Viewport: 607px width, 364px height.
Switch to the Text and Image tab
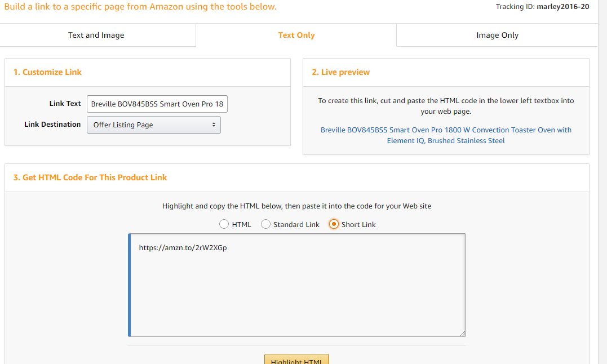[96, 35]
